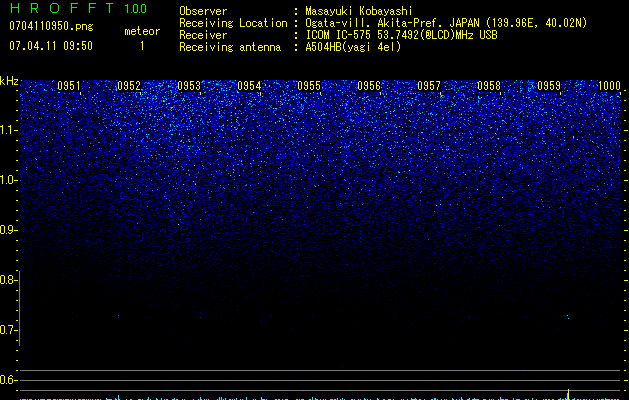Click the Receiving Location label
Viewport: 629px width, 400px height.
[x=233, y=23]
